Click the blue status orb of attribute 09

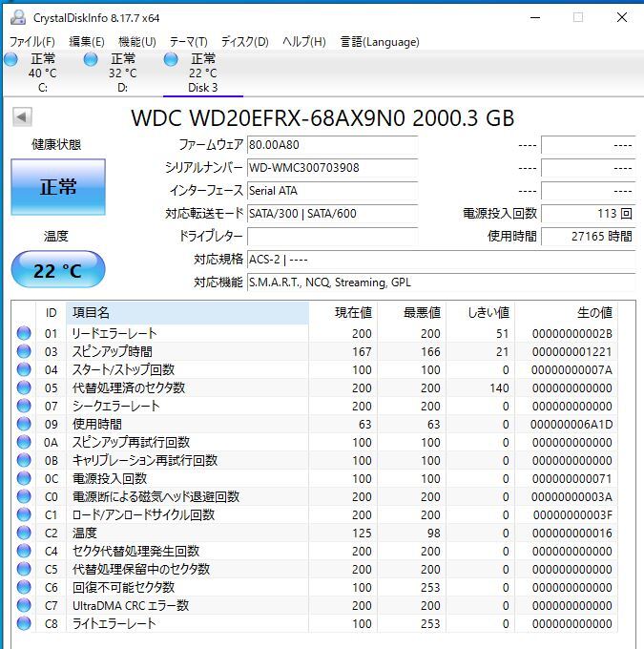tap(24, 424)
